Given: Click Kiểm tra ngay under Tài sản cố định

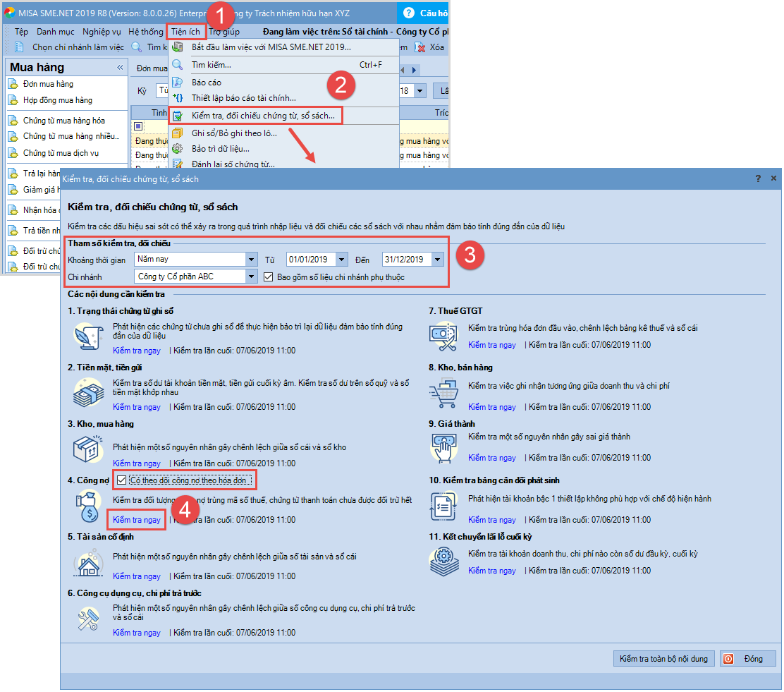Looking at the screenshot, I should tap(137, 576).
